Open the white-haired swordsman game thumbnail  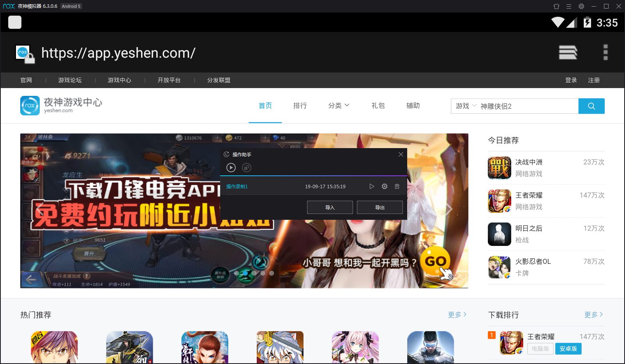pos(280,347)
